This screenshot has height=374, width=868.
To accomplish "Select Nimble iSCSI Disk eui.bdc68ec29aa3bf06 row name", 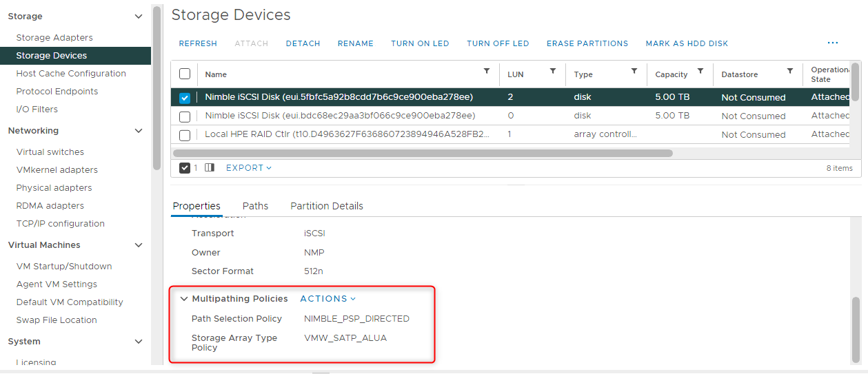I will (x=340, y=116).
